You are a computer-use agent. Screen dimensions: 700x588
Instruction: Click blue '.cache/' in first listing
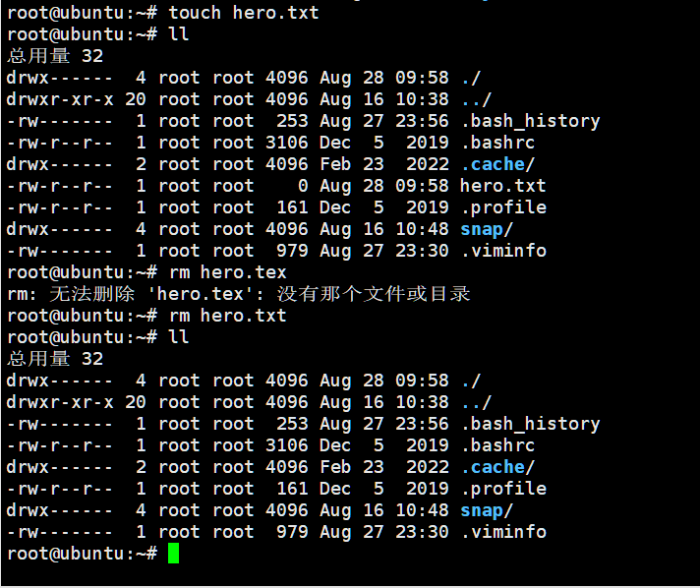click(x=497, y=164)
